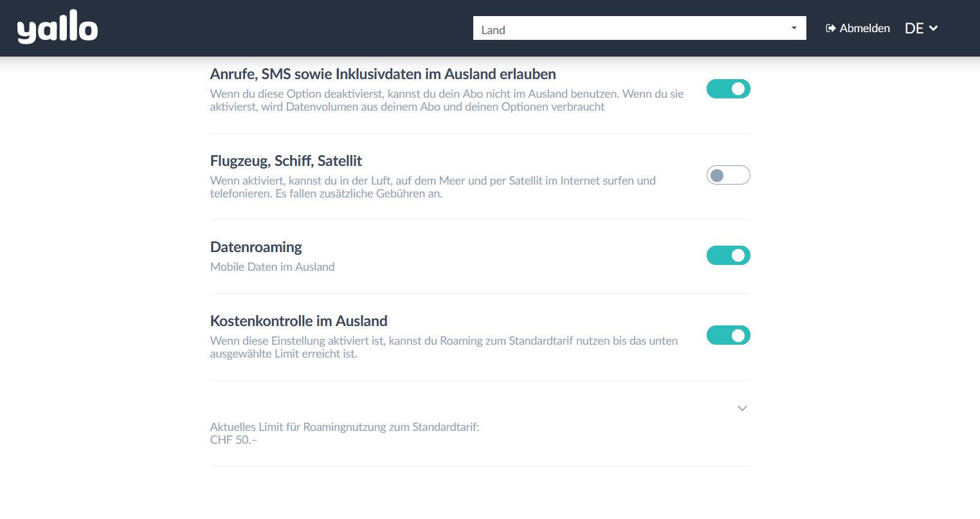The width and height of the screenshot is (980, 519).
Task: Open the Land country dropdown
Action: point(639,29)
